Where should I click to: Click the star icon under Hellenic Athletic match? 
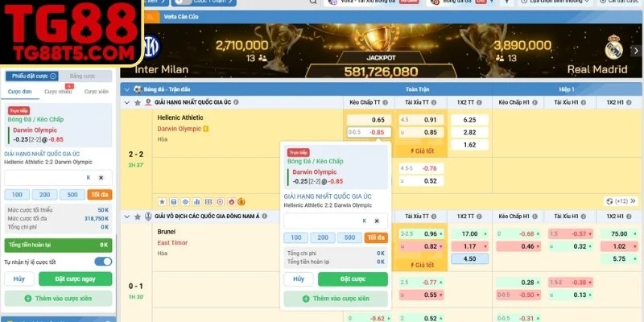pyautogui.click(x=162, y=202)
